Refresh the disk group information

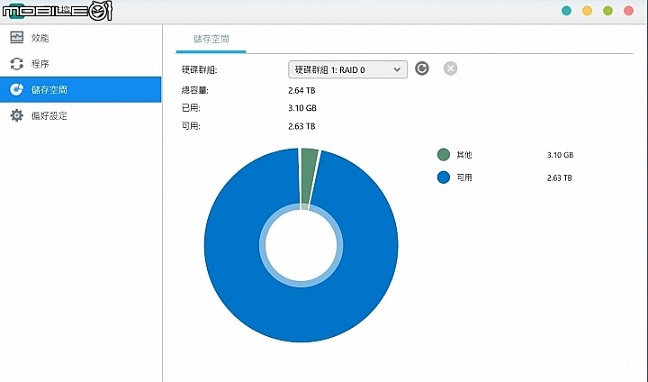pos(422,68)
